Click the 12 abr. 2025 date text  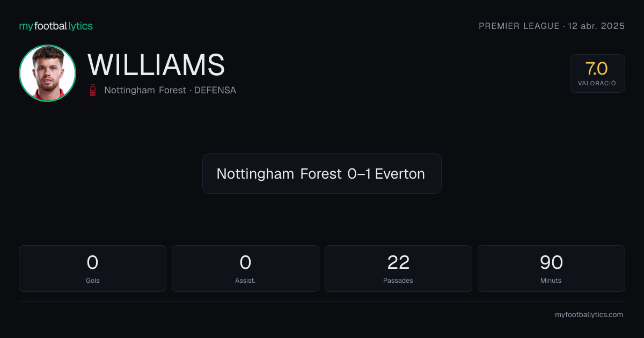click(597, 26)
